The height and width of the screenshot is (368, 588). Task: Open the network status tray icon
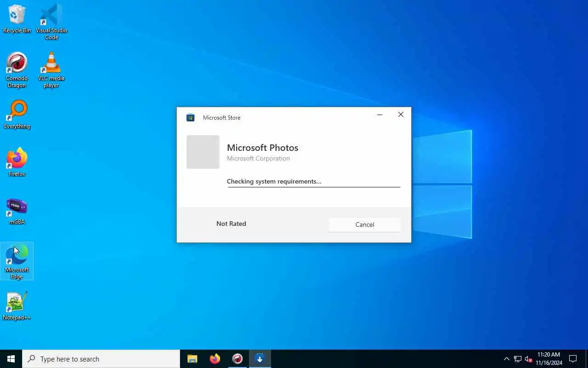tap(518, 359)
